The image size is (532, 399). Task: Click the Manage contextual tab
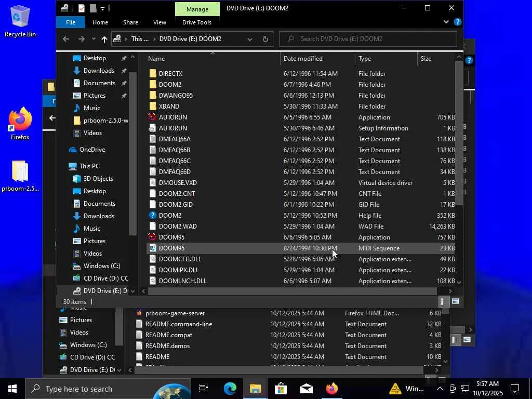(197, 9)
